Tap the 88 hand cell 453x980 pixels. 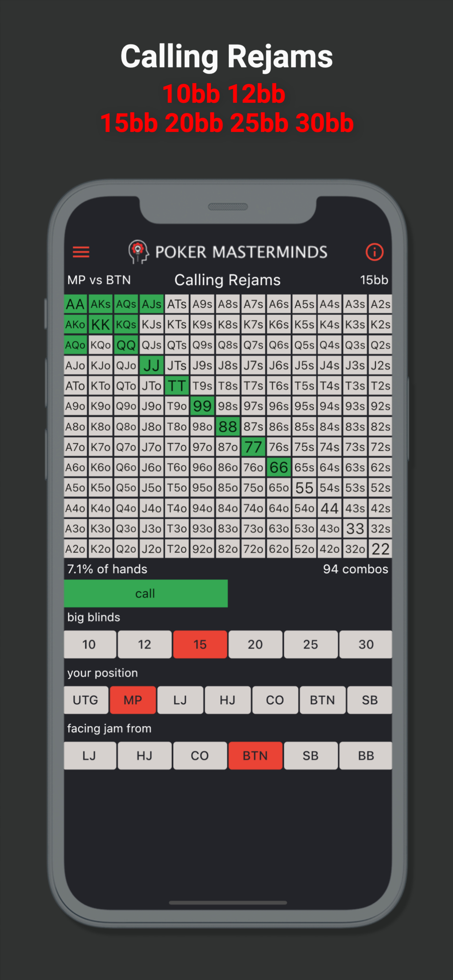[228, 427]
